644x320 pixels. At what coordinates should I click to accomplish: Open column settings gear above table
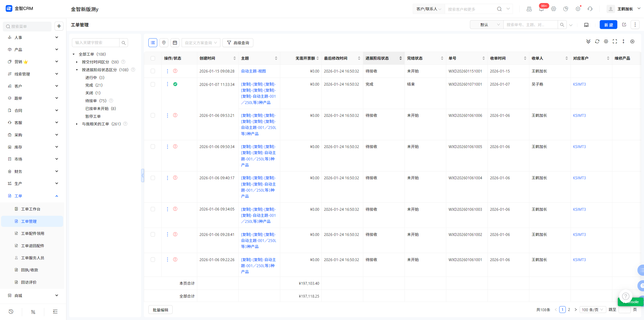[606, 42]
